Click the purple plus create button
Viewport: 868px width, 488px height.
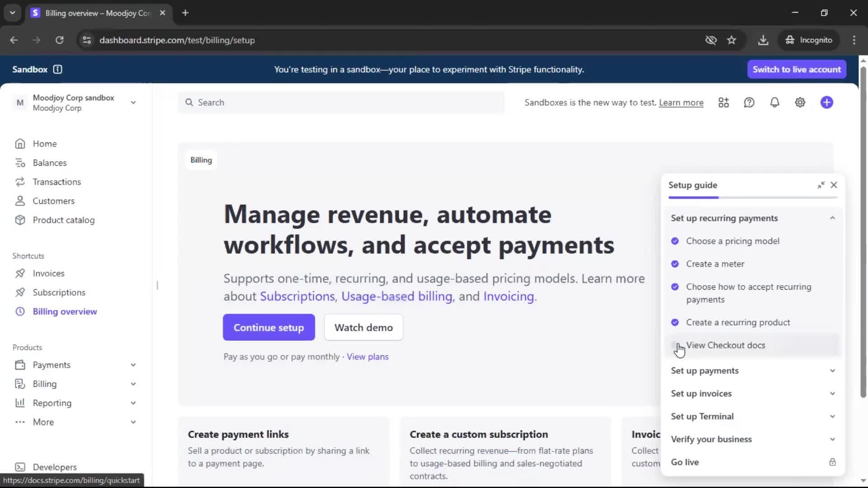(826, 103)
